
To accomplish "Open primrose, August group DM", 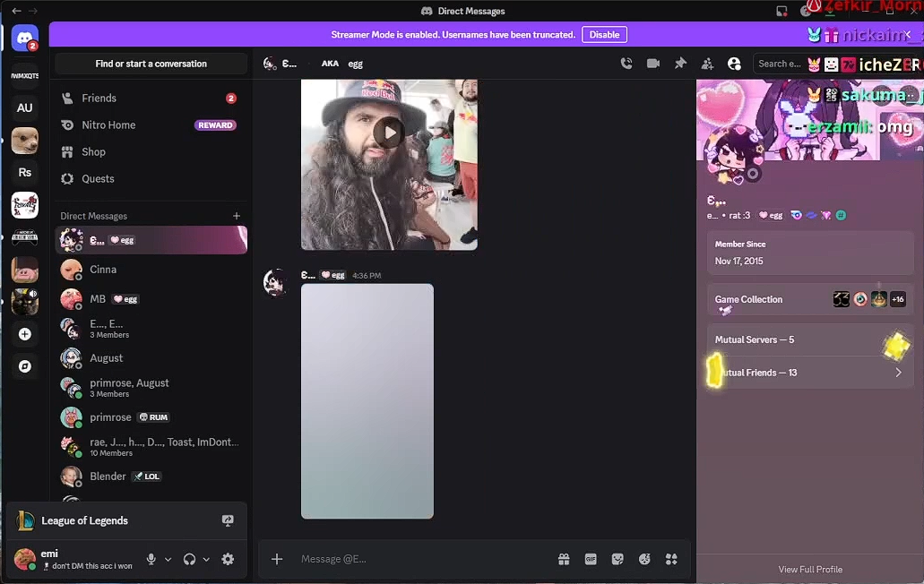I will coord(151,387).
